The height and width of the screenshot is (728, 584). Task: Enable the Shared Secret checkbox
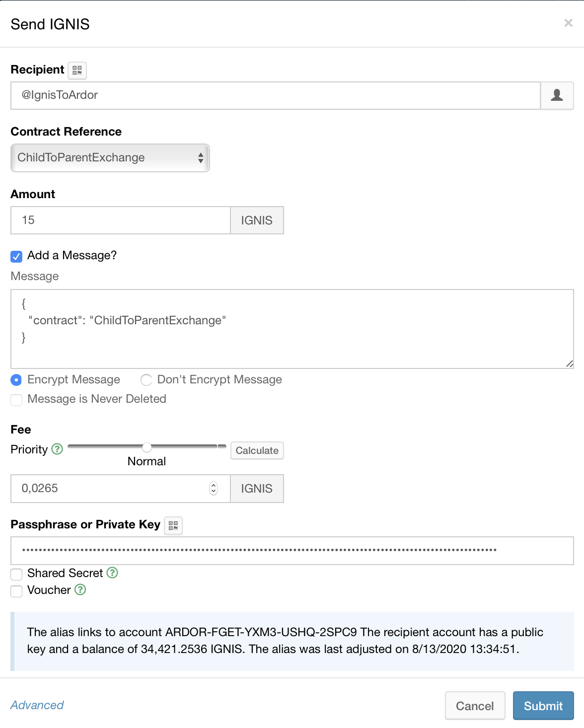click(x=16, y=574)
